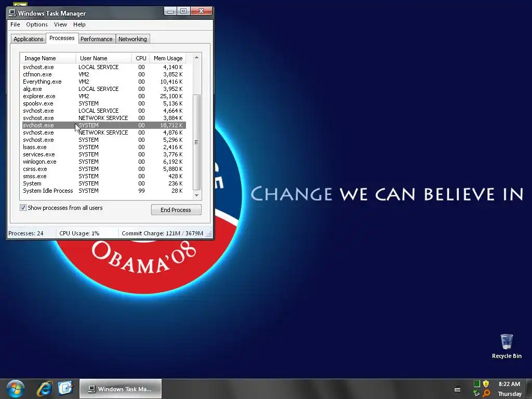Click the Commit Charge 121M / 3679M status
This screenshot has width=532, height=399.
[162, 233]
